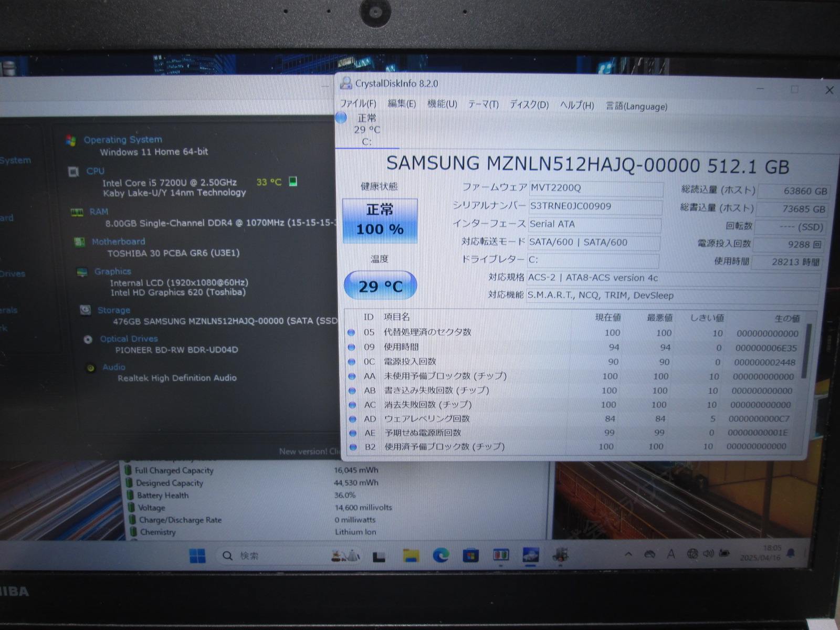Click the status dot of SMART row AD
This screenshot has width=840, height=630.
[353, 419]
